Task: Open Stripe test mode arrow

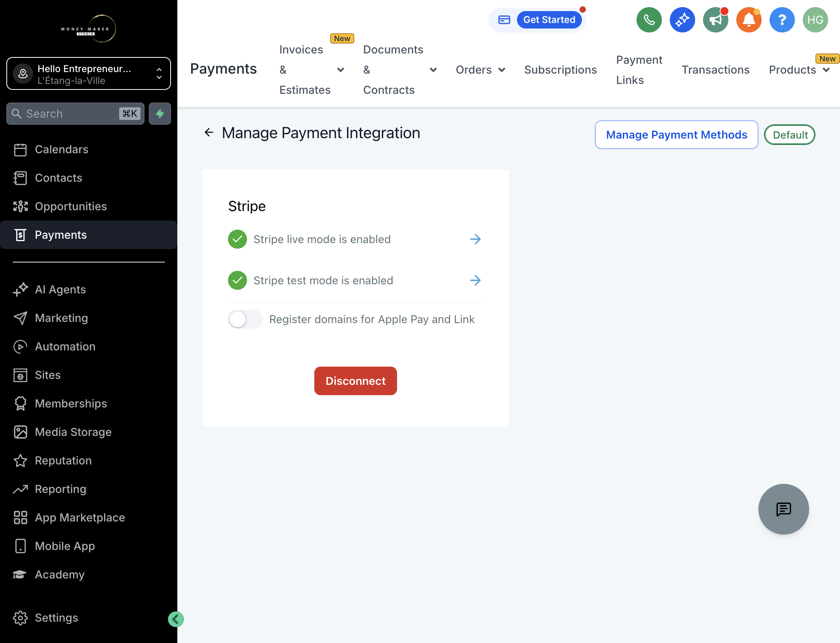Action: tap(475, 280)
